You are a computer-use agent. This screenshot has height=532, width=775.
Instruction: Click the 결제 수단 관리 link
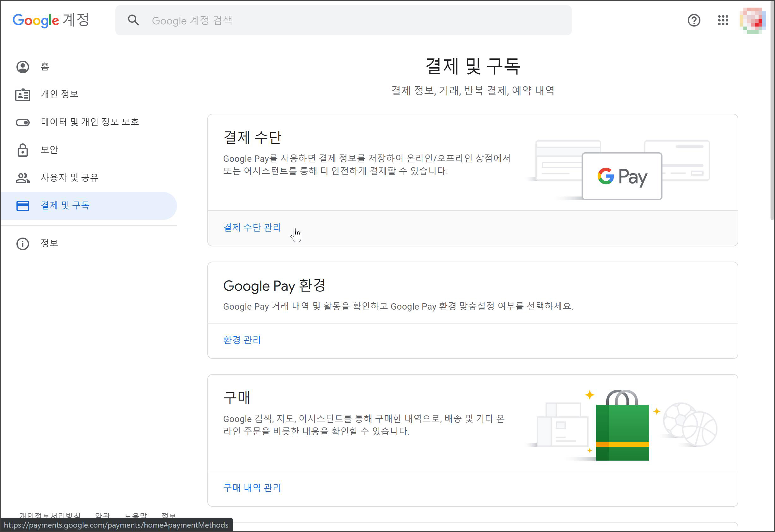tap(252, 228)
